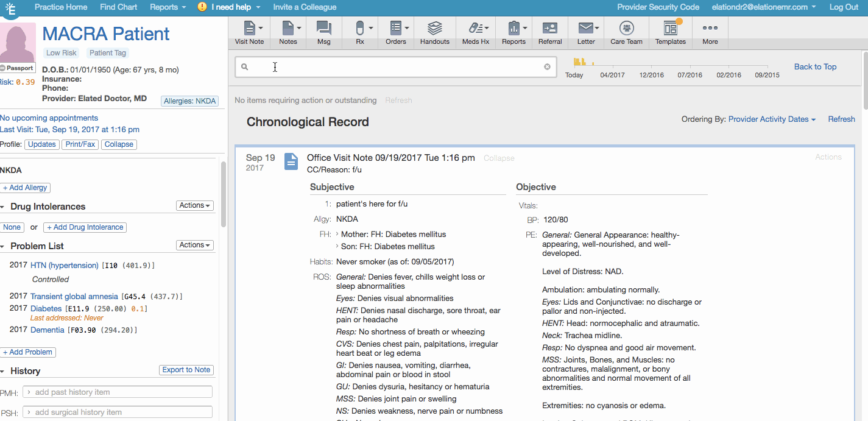Image resolution: width=868 pixels, height=421 pixels.
Task: Open last visit date link
Action: tap(69, 130)
